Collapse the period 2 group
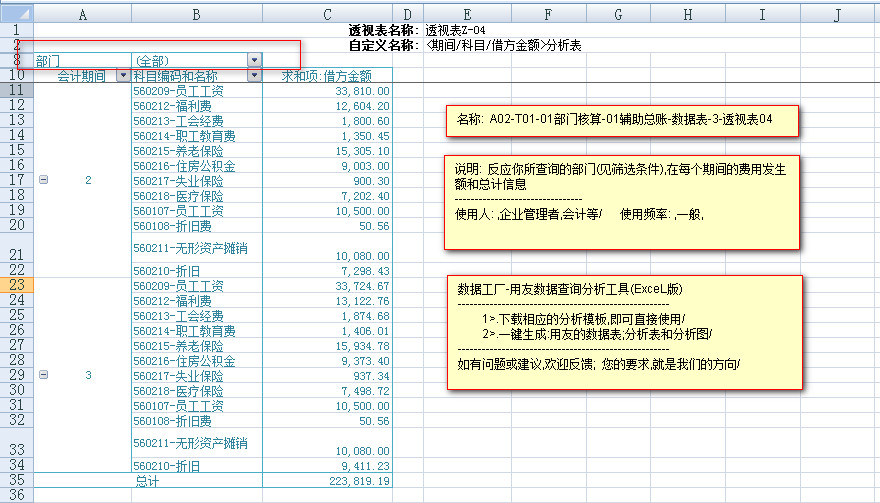The image size is (880, 503). 43,180
